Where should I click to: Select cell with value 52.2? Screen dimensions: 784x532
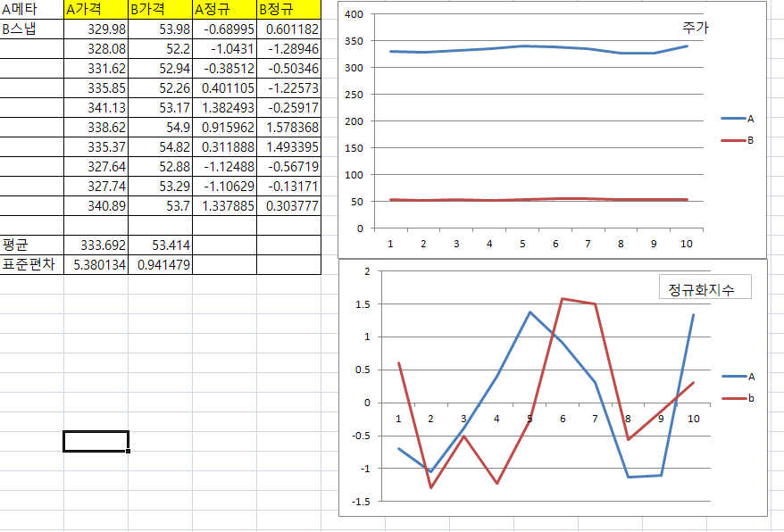coord(160,49)
